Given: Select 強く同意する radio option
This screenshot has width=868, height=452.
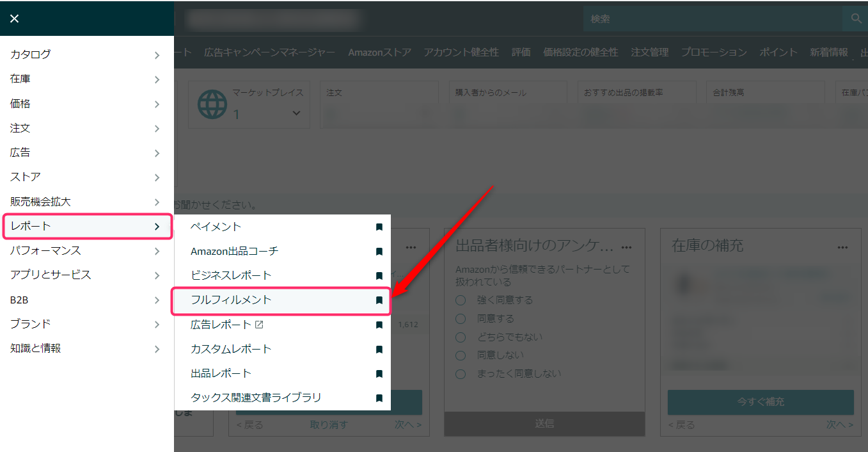Looking at the screenshot, I should [x=461, y=300].
